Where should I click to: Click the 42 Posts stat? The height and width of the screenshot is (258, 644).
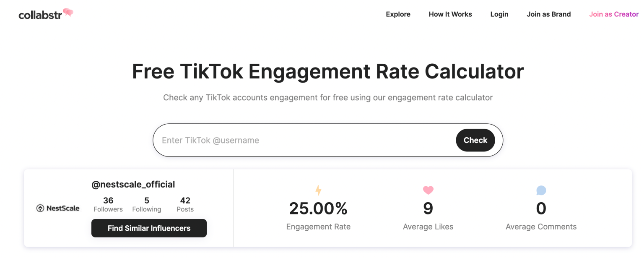point(185,204)
